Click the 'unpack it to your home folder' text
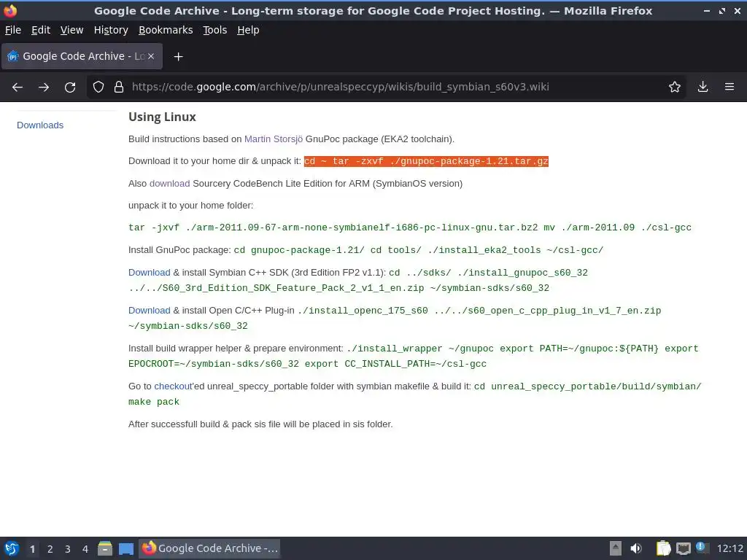Viewport: 747px width, 560px height. 190,206
